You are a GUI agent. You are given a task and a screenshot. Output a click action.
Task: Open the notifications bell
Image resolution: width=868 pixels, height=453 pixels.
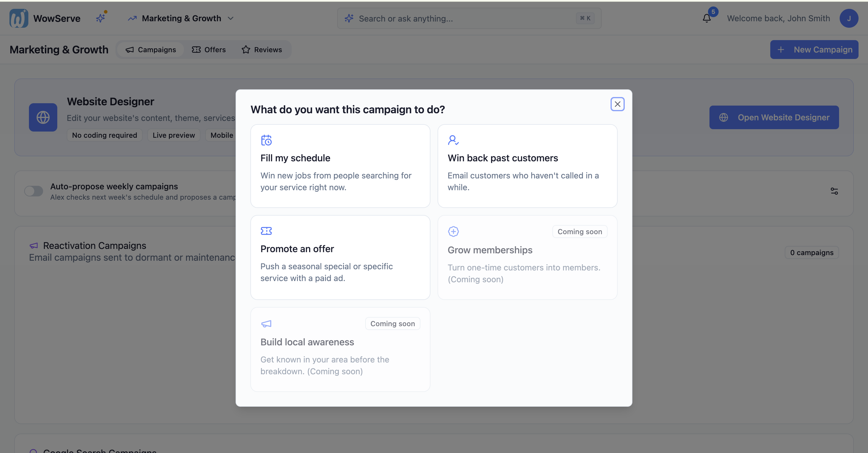pyautogui.click(x=707, y=18)
